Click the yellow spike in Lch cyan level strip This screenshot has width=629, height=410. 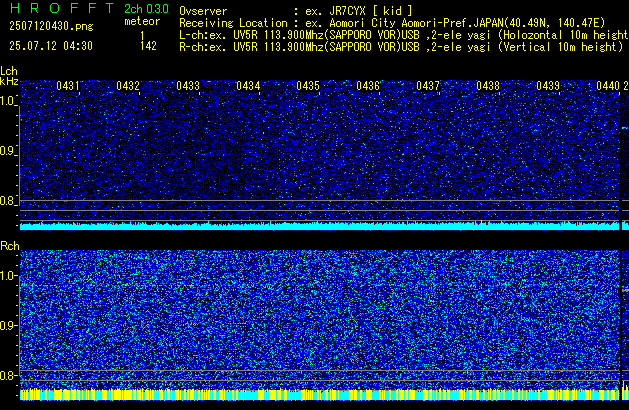[481, 225]
